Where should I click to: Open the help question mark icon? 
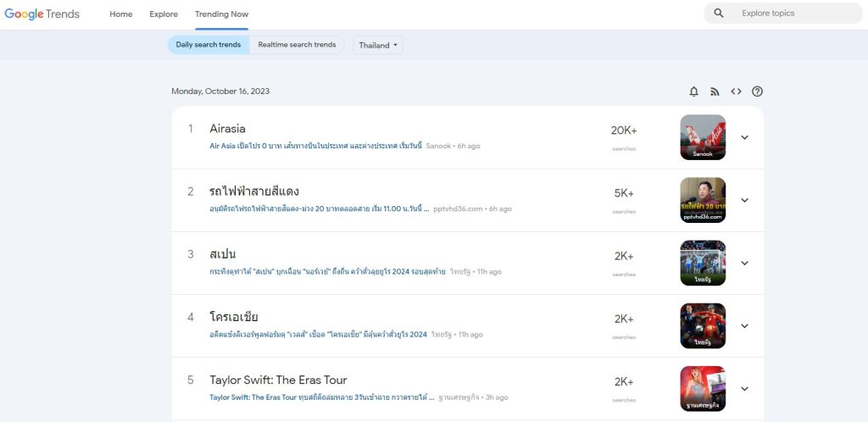[757, 92]
